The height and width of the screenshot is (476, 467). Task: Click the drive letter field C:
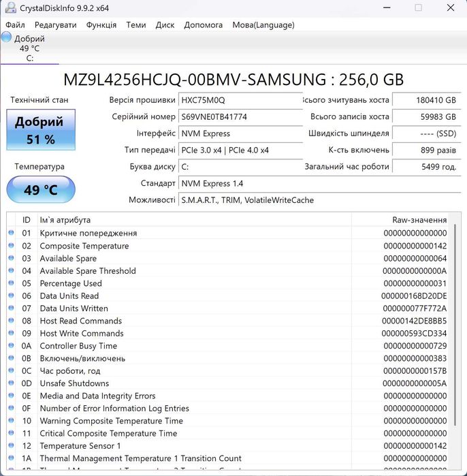(240, 167)
